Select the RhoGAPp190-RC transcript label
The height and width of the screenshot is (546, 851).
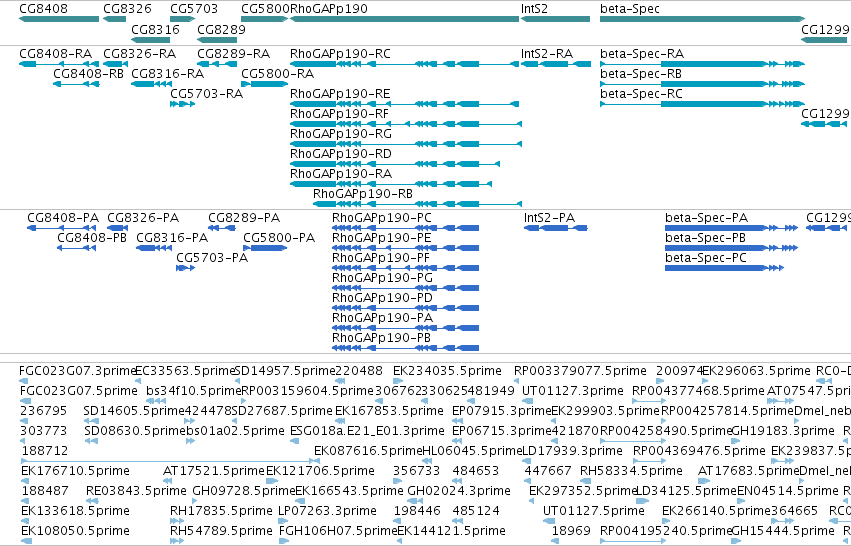(340, 54)
